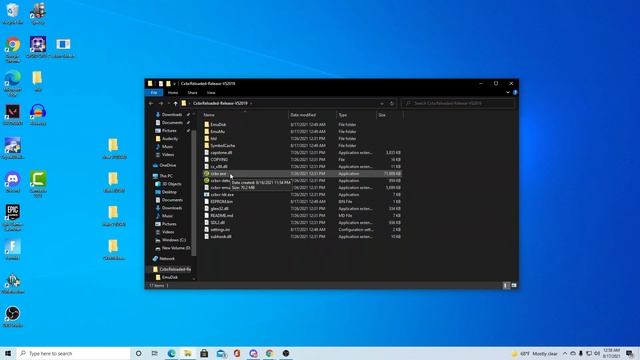Open the Share ribbon tab
The height and width of the screenshot is (360, 640).
192,93
